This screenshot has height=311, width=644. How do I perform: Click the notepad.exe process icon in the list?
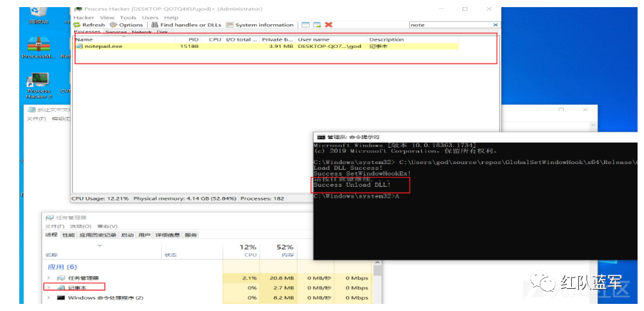point(79,46)
